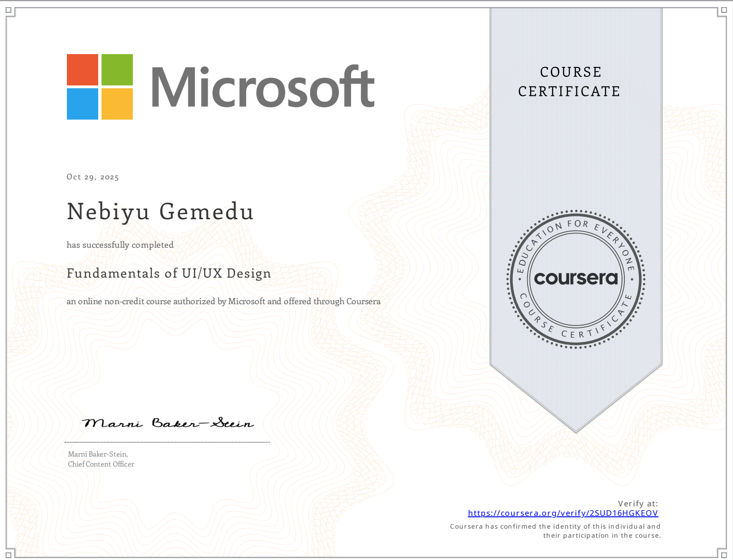Click "has successfully completed" text
The height and width of the screenshot is (560, 733).
click(120, 245)
